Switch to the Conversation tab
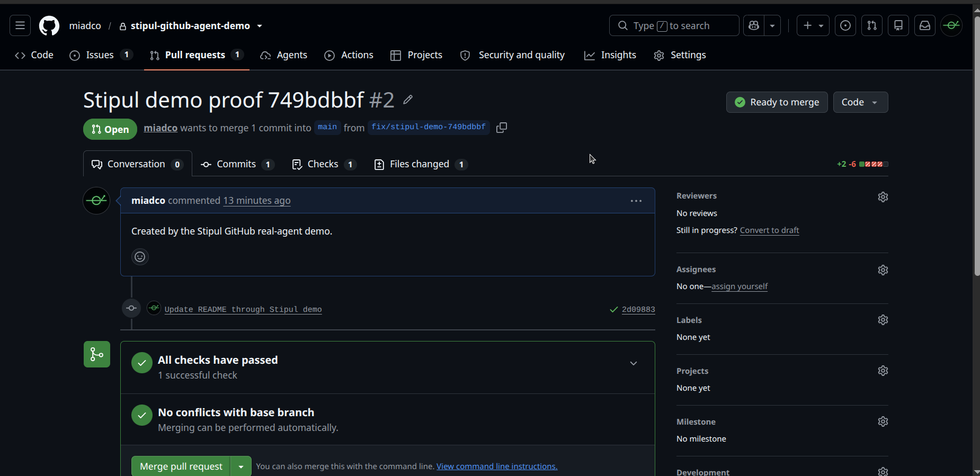980x476 pixels. point(138,164)
